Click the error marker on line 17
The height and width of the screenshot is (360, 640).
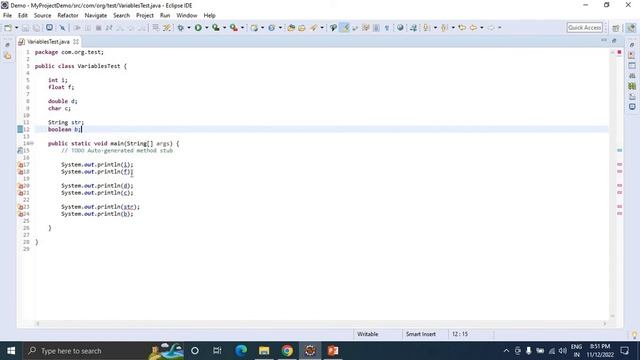click(x=20, y=164)
